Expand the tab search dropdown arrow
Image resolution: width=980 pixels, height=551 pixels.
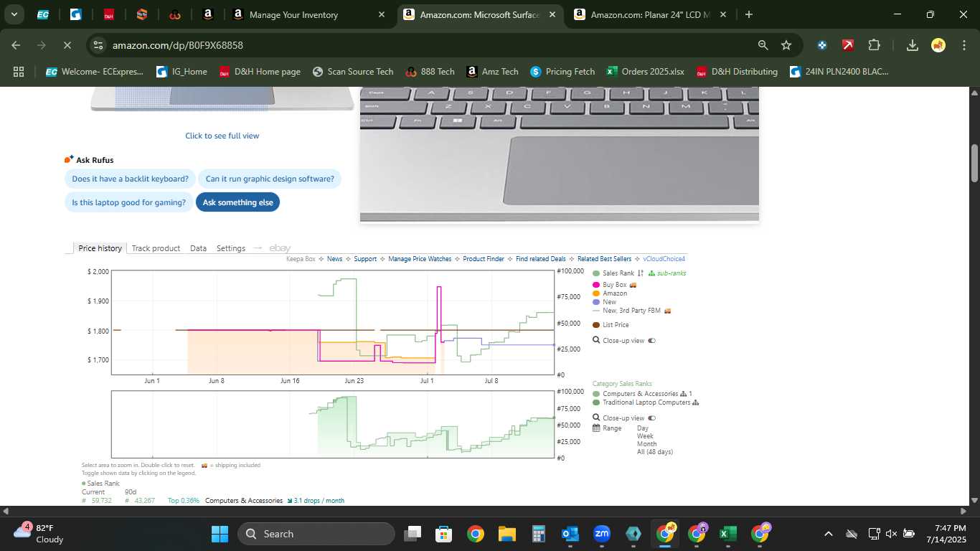[x=14, y=14]
